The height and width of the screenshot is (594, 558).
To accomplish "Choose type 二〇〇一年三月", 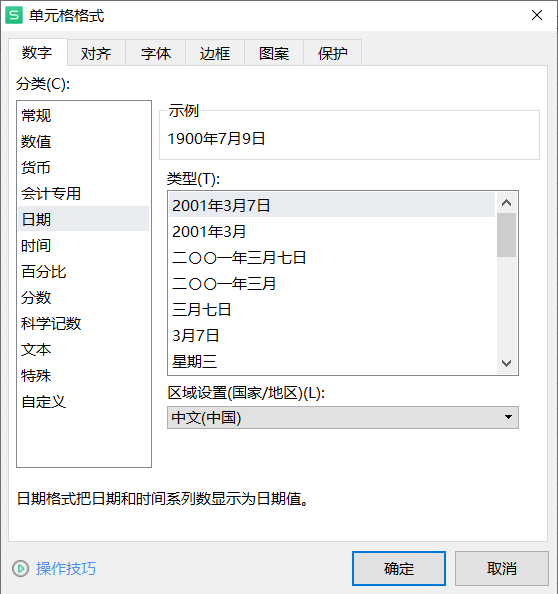I will click(x=332, y=283).
